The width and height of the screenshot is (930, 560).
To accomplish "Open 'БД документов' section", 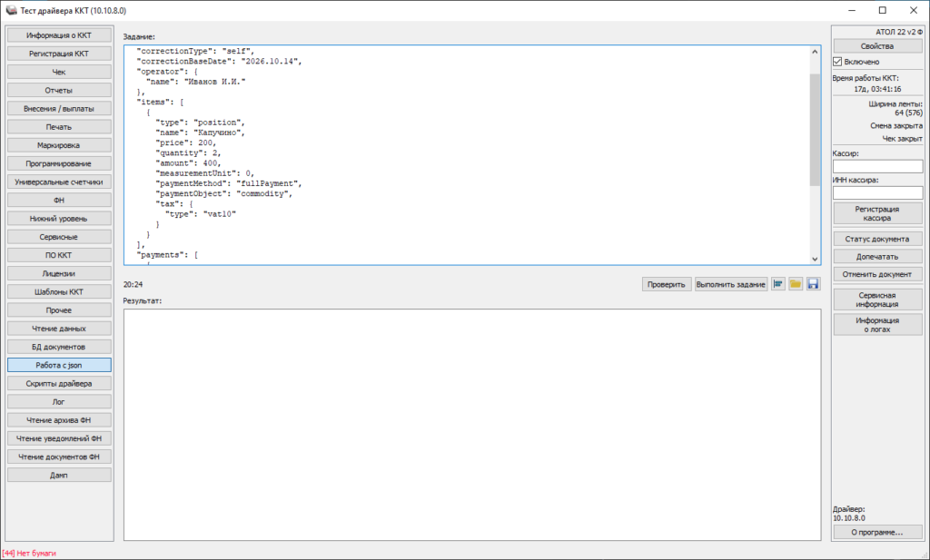I will [59, 348].
